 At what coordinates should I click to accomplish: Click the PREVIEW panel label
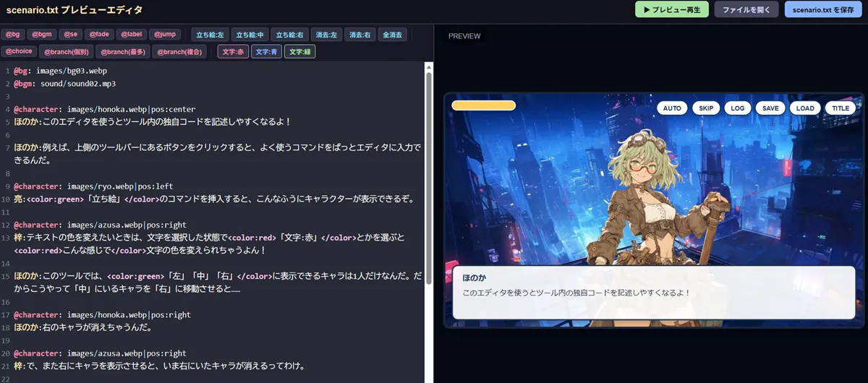pyautogui.click(x=464, y=36)
